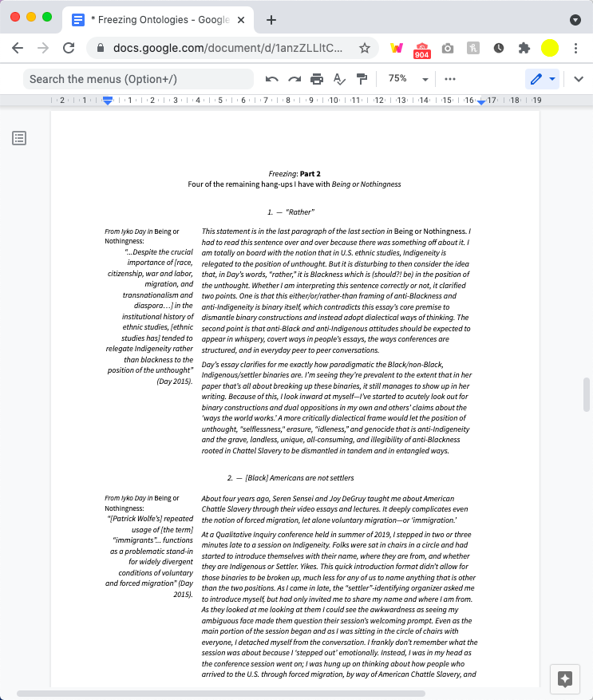Collapse the menus with chevron arrow
593x700 pixels.
pyautogui.click(x=579, y=79)
